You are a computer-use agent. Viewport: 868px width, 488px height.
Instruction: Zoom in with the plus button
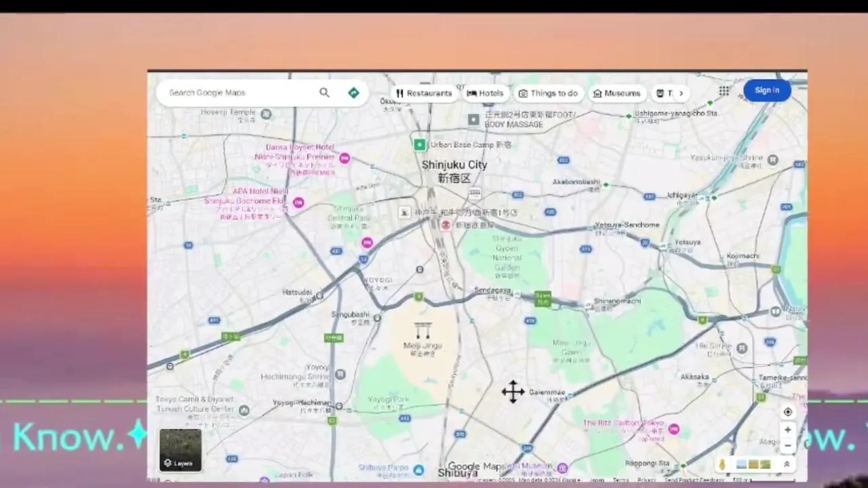(787, 430)
